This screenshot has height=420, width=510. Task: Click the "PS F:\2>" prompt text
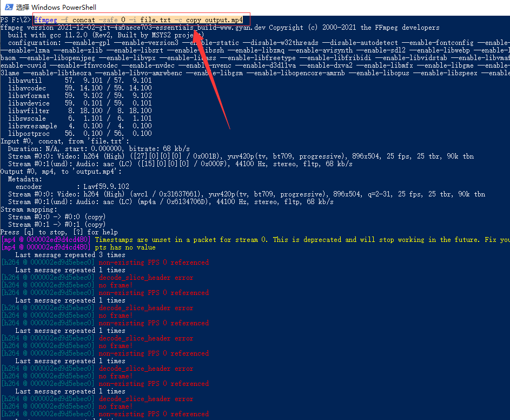click(16, 20)
